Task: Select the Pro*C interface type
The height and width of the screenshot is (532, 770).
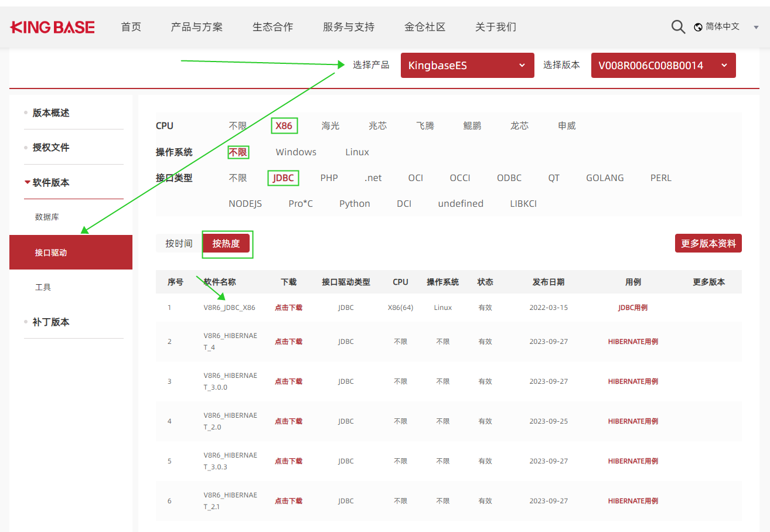Action: pyautogui.click(x=301, y=204)
